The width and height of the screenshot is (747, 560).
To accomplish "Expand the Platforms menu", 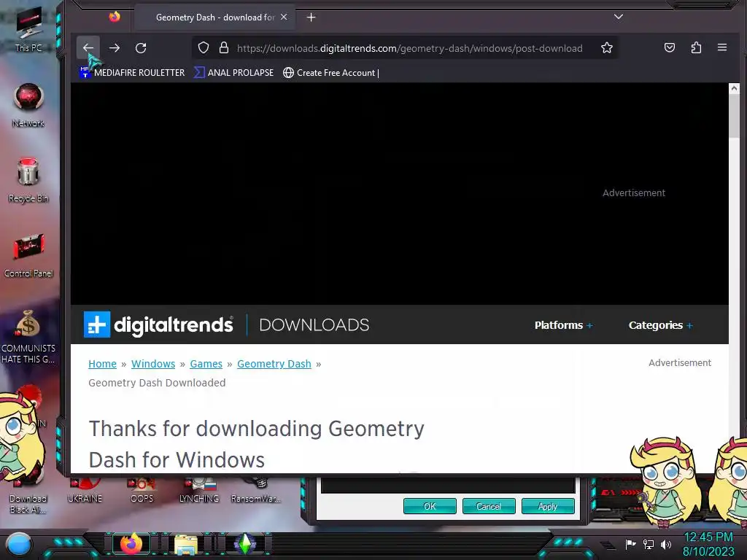I will tap(564, 325).
